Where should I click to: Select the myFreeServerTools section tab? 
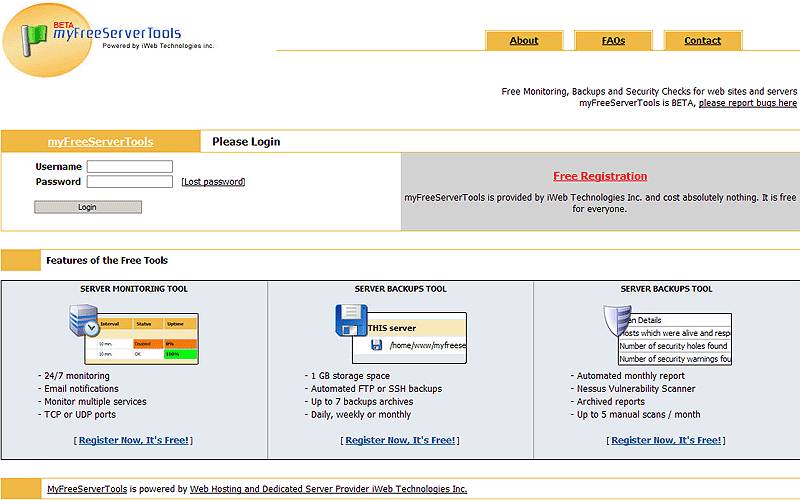pyautogui.click(x=101, y=141)
